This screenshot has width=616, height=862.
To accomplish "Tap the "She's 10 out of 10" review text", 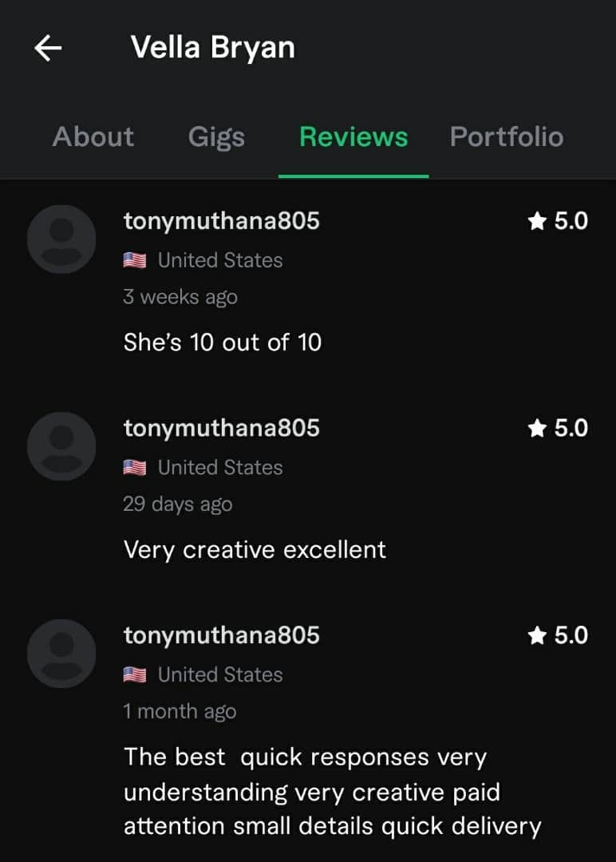I will click(223, 342).
